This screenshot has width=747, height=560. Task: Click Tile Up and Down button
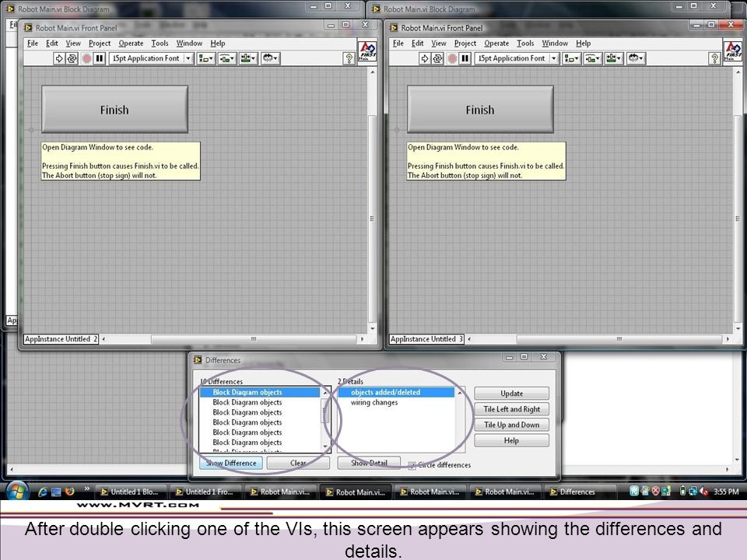512,425
